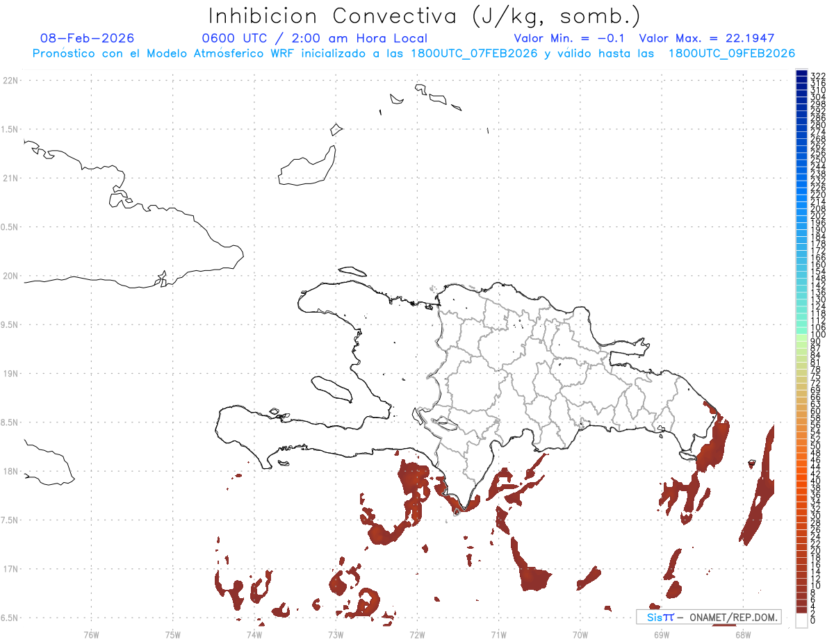Click the '20N' latitude label
This screenshot has width=834, height=644.
coord(10,276)
